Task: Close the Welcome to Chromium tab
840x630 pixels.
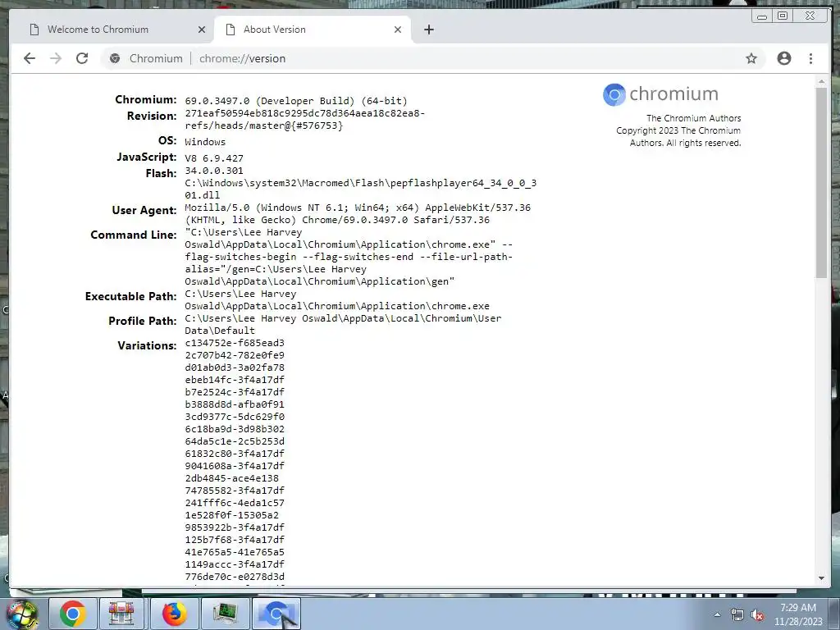Action: (x=202, y=30)
